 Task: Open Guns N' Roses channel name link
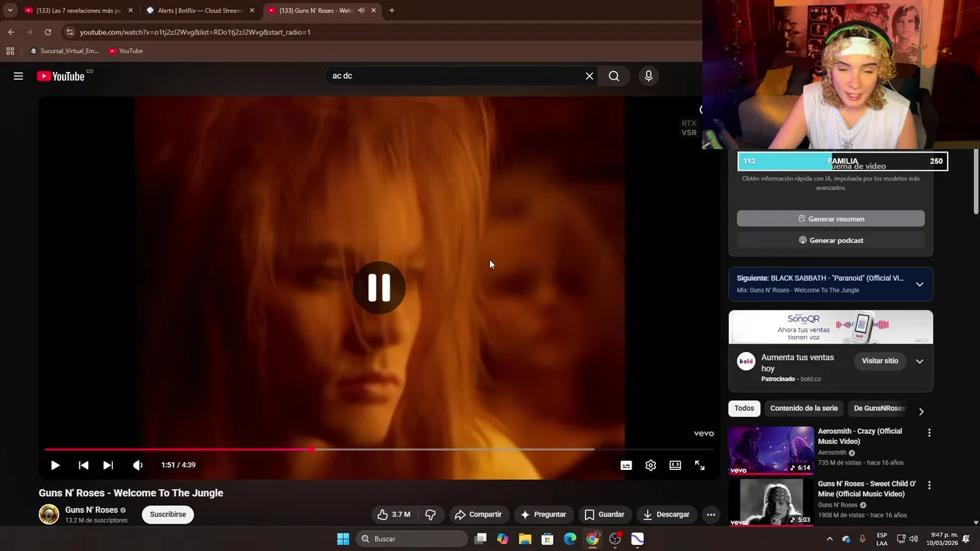tap(91, 510)
